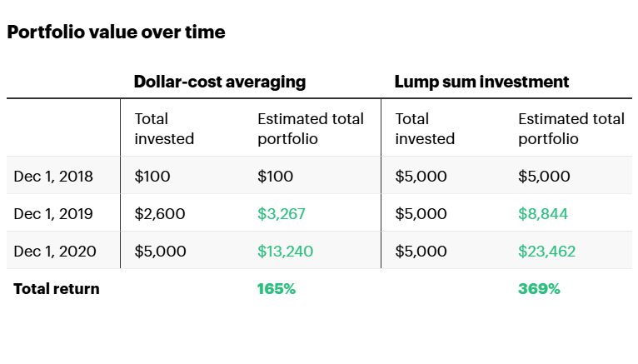Select the "Dollar-cost averaging" column header
The image size is (638, 364).
pos(220,82)
